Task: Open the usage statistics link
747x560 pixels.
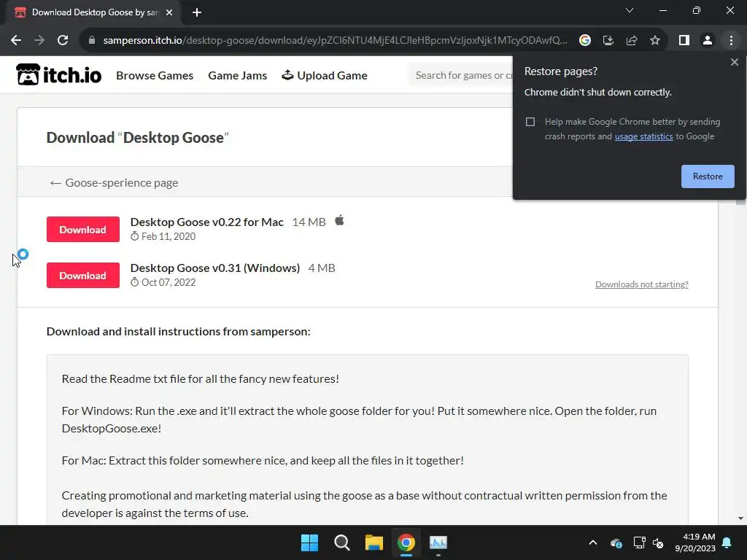Action: coord(643,136)
